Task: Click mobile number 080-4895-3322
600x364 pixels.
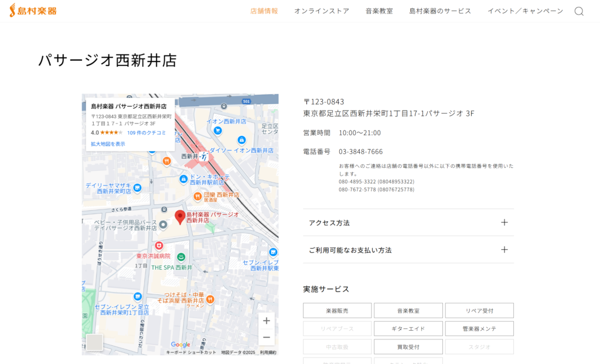Action: coord(377,181)
